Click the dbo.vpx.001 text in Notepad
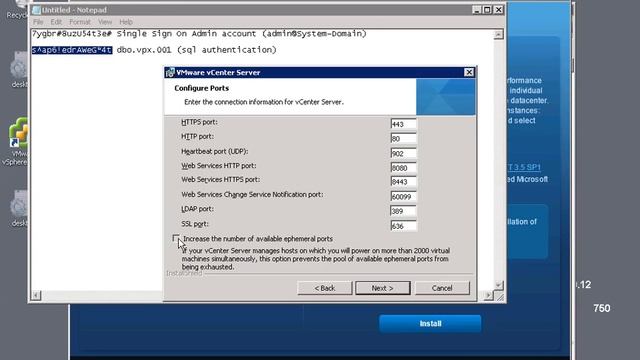This screenshot has height=360, width=640. coord(144,50)
